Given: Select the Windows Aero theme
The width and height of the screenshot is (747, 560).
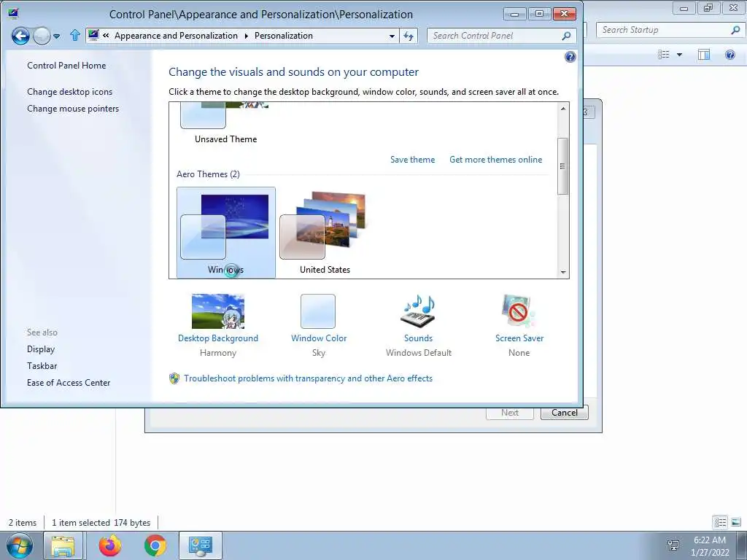Looking at the screenshot, I should pyautogui.click(x=226, y=233).
